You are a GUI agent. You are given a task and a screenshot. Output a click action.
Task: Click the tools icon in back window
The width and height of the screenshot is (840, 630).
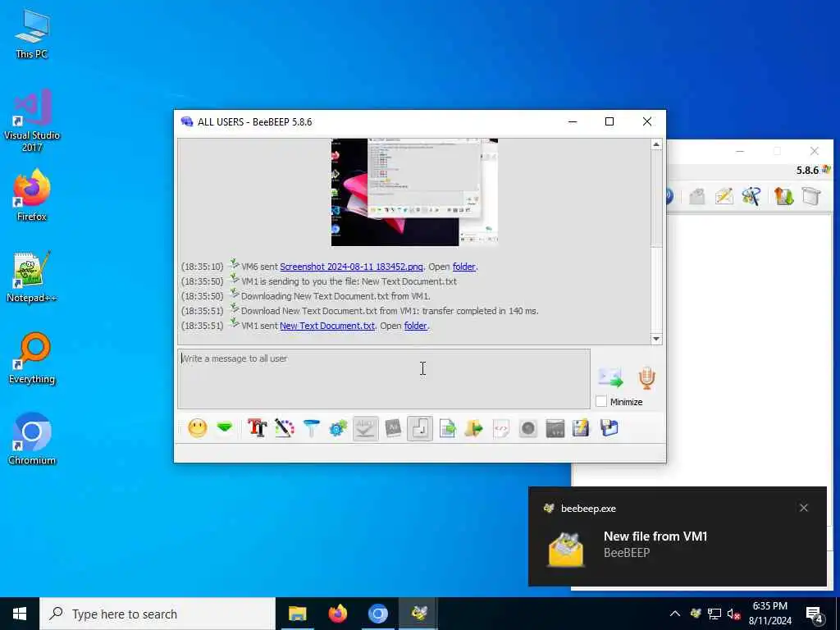coord(751,196)
